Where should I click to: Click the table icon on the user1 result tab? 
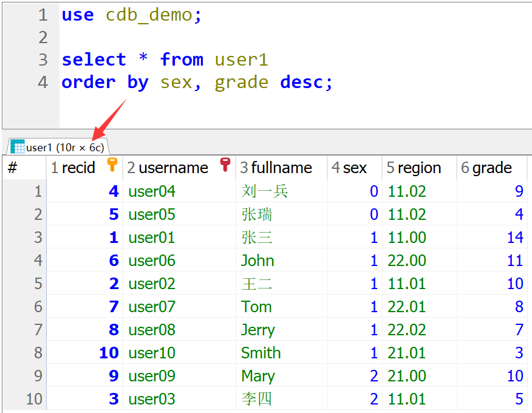[x=18, y=147]
